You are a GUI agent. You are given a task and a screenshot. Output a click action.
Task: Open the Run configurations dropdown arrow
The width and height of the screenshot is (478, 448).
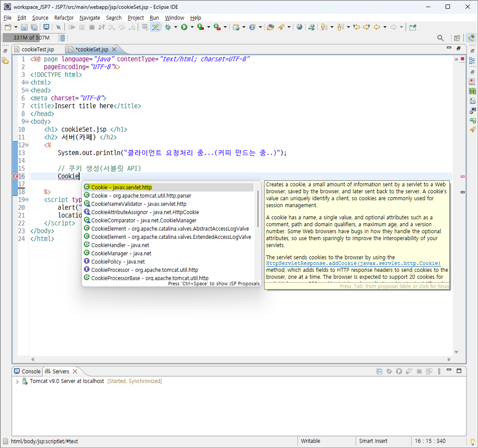[x=192, y=27]
